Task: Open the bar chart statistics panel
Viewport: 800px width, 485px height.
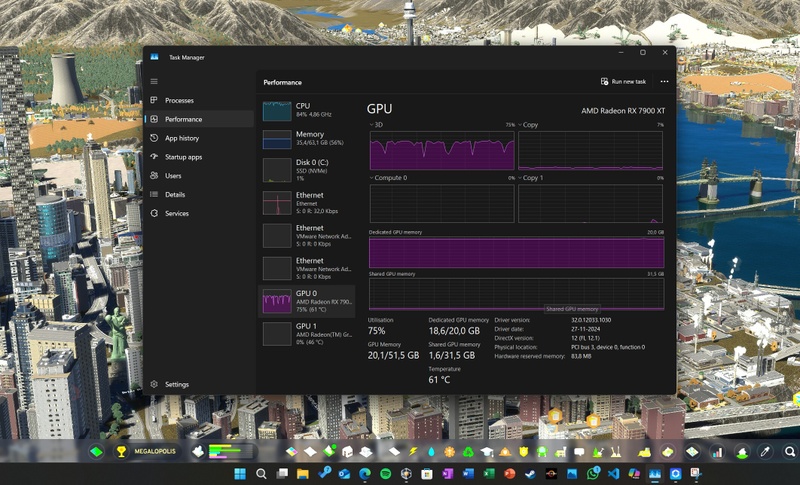Action: click(x=717, y=452)
